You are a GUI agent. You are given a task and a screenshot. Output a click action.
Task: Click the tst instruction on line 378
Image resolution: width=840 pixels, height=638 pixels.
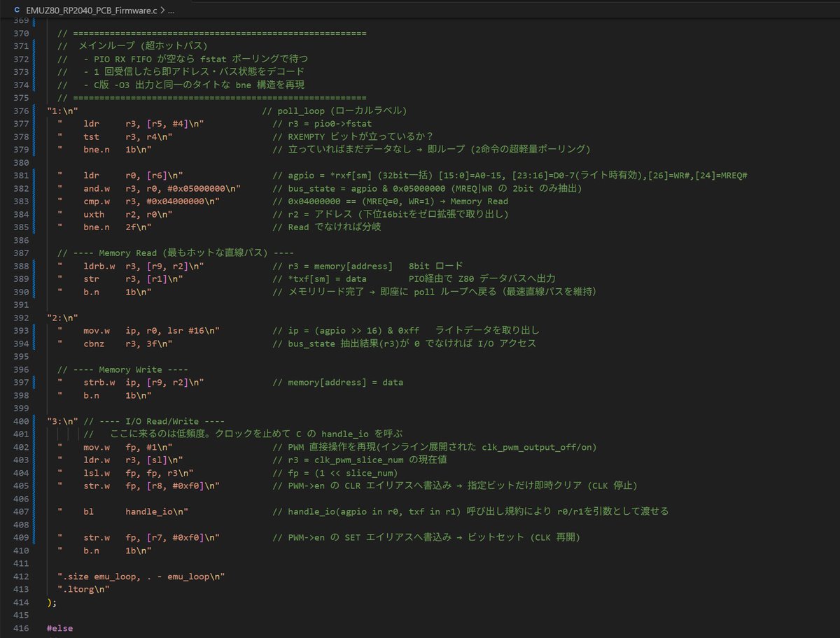92,138
